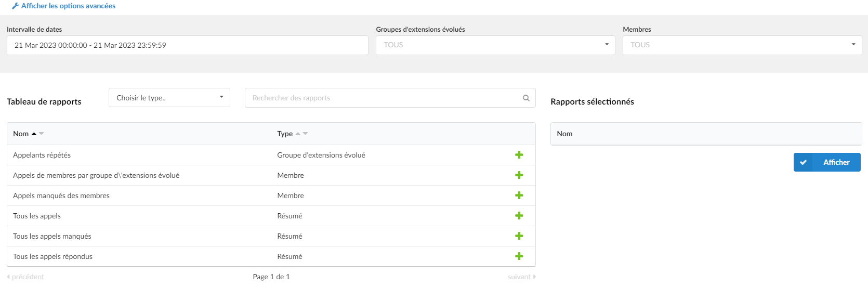Open Afficher les options avancées link
Viewport: 868px width, 286px height.
pyautogui.click(x=68, y=6)
